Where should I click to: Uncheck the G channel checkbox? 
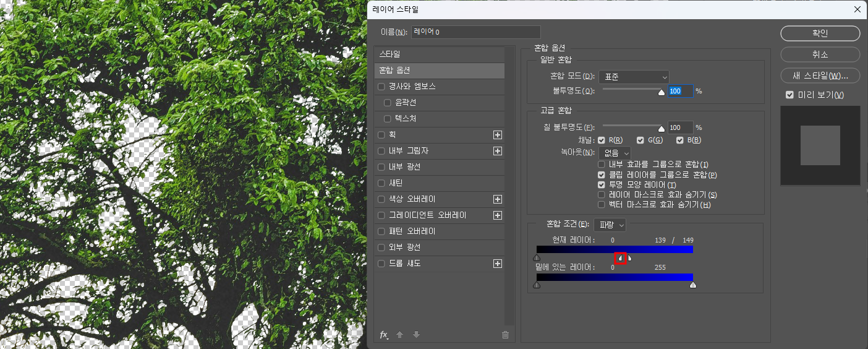coord(640,140)
